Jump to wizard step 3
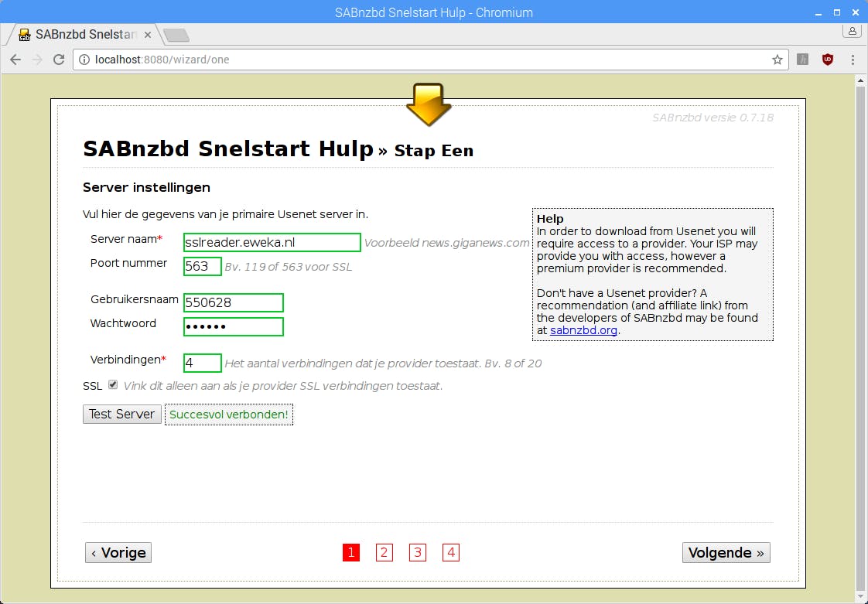Image resolution: width=868 pixels, height=604 pixels. click(x=418, y=552)
